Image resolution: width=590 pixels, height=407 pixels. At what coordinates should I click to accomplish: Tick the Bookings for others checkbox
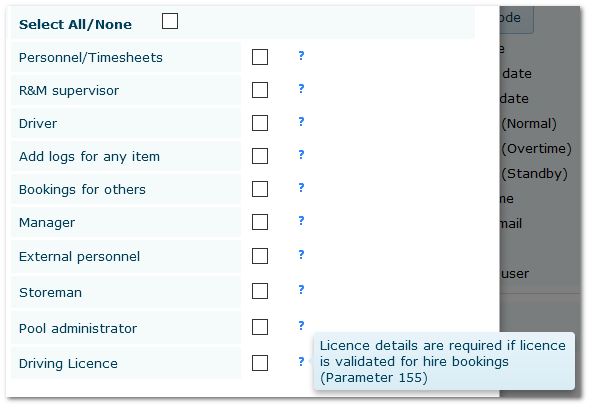[x=260, y=189]
